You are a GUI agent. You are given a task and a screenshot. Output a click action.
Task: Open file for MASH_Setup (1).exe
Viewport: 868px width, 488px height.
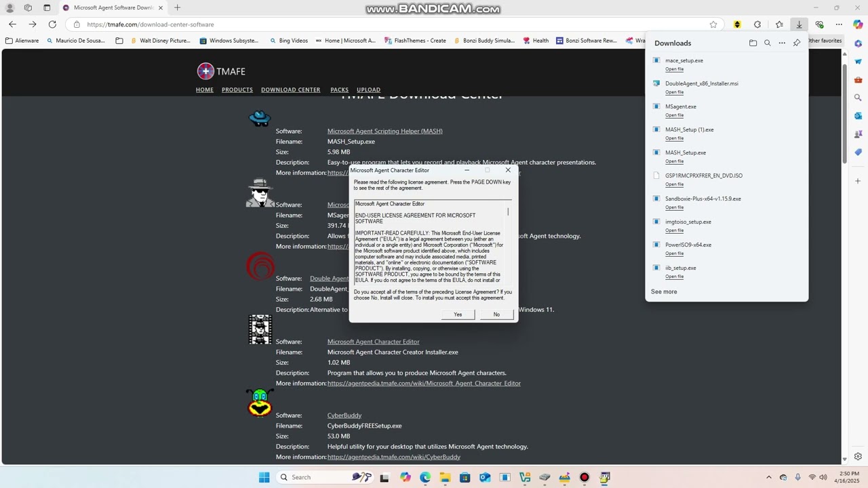[x=674, y=138]
